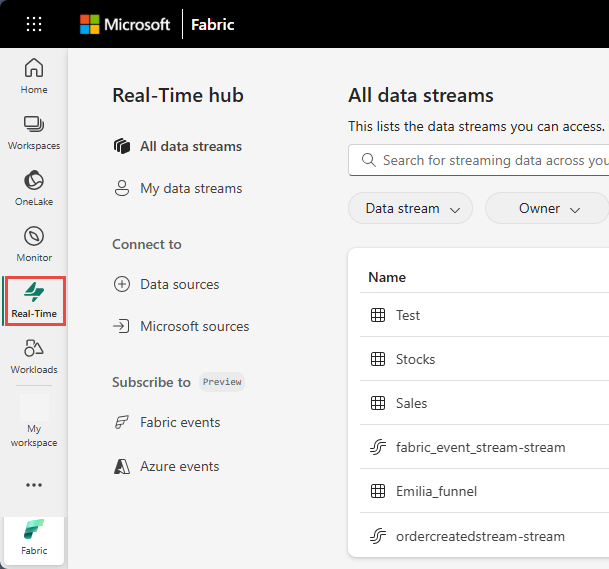Show more sidebar options (ellipsis)
Screen dimensions: 609x569
pyautogui.click(x=34, y=485)
